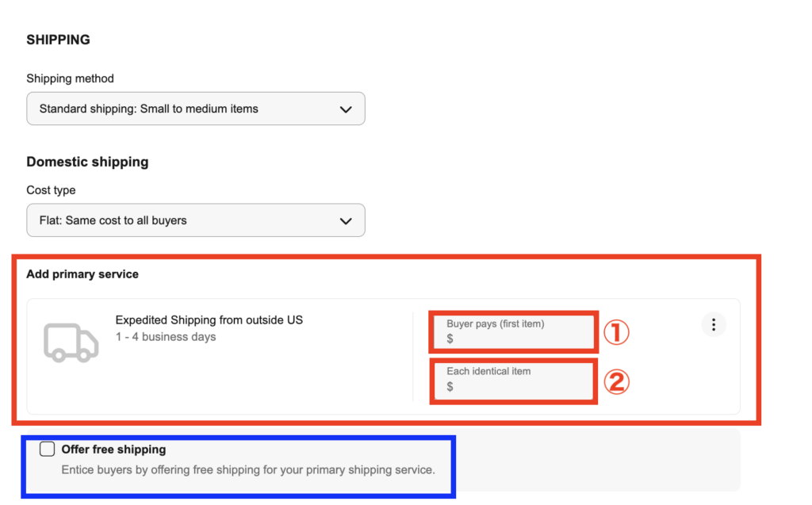
Task: Click the SHIPPING section title
Action: click(x=58, y=40)
